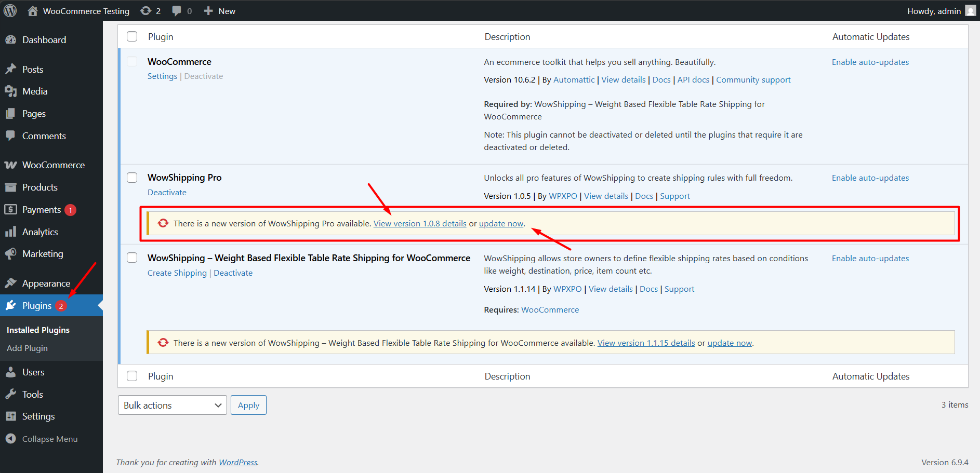This screenshot has width=980, height=473.
Task: Select the WooCommerce sidebar icon
Action: pos(11,165)
